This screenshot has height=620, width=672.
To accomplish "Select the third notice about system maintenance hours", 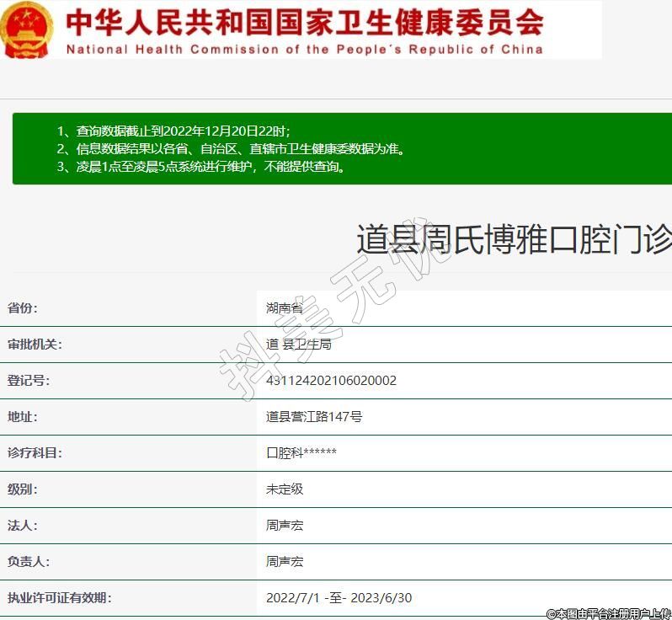I will click(x=201, y=166).
